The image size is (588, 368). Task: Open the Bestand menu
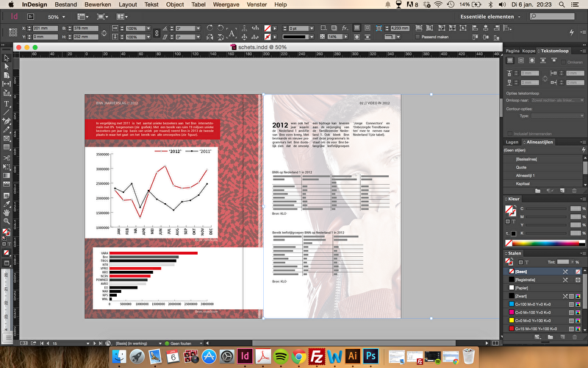point(65,4)
